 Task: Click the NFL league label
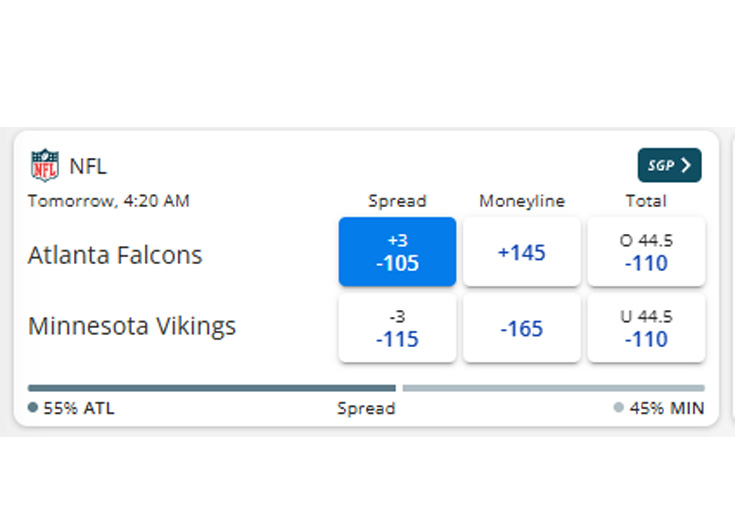click(88, 166)
